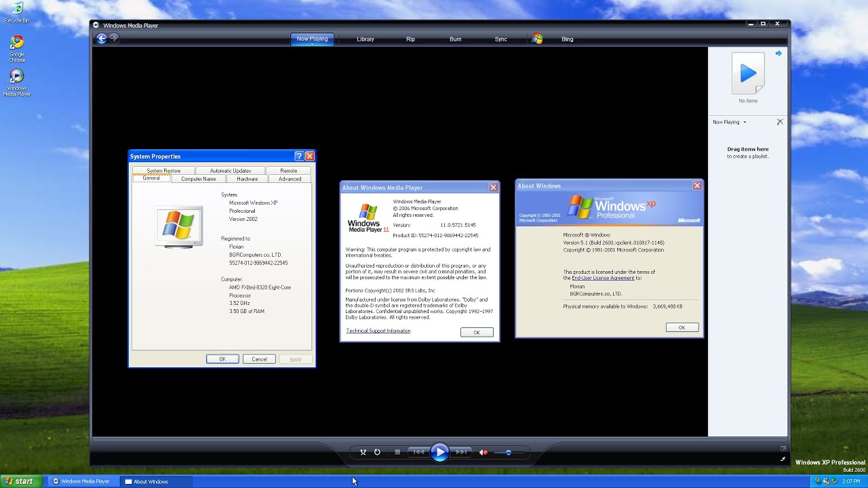Close the About Windows Media Player dialog
The width and height of the screenshot is (868, 488).
coord(494,187)
